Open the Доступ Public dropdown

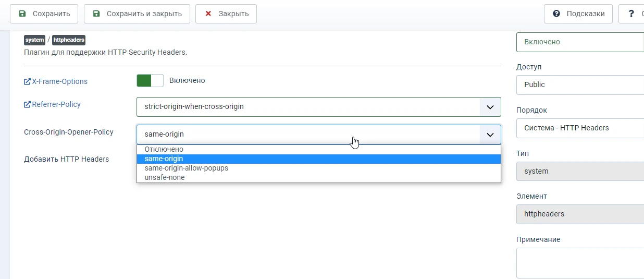580,84
